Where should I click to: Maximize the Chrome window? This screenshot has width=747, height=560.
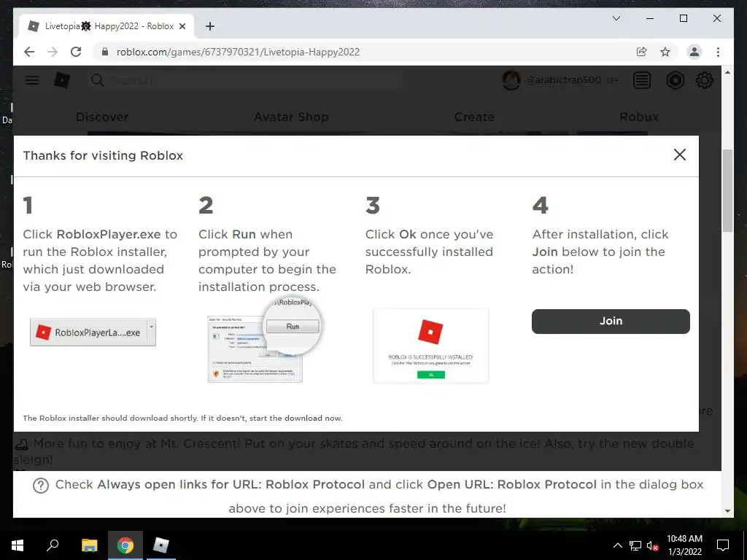click(x=683, y=18)
